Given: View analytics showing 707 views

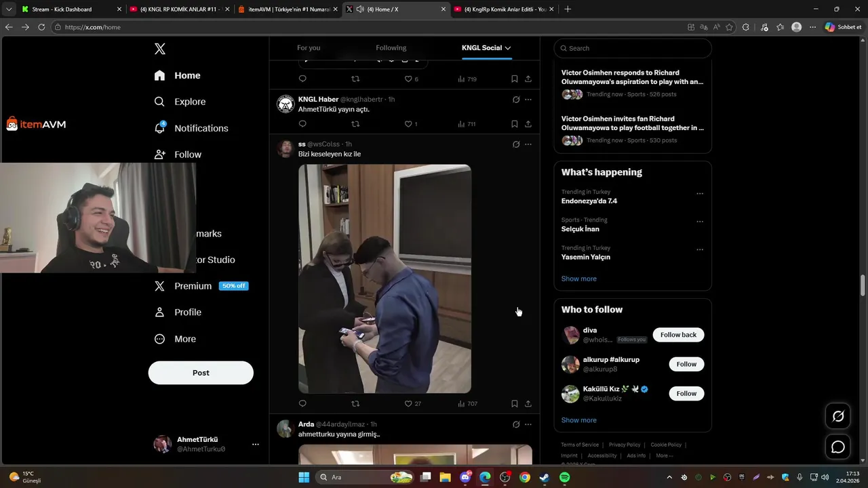Looking at the screenshot, I should click(x=468, y=403).
